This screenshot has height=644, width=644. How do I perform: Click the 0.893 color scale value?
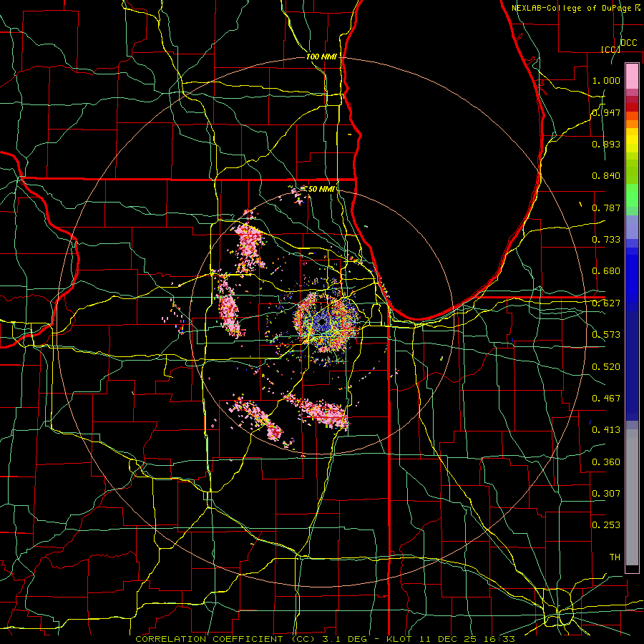(606, 144)
